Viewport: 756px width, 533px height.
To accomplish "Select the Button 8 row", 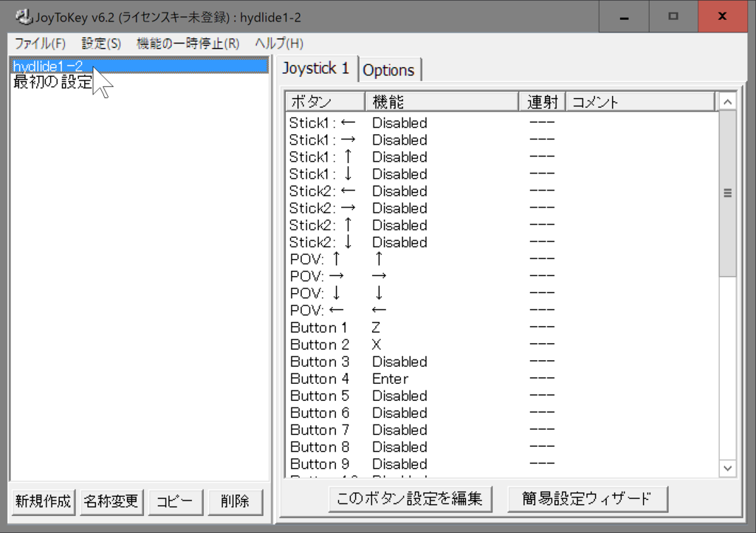I will click(x=501, y=447).
